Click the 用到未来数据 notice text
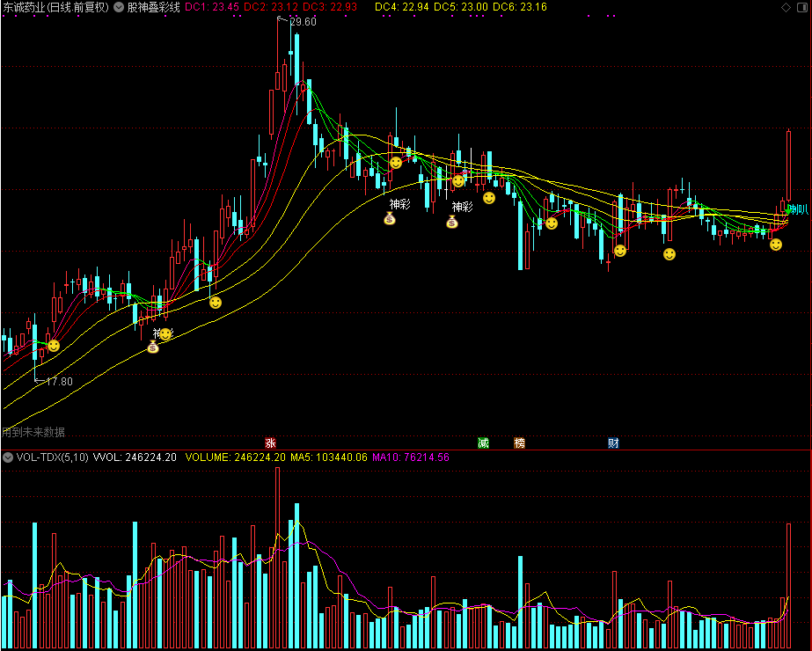This screenshot has width=812, height=651. pyautogui.click(x=33, y=432)
